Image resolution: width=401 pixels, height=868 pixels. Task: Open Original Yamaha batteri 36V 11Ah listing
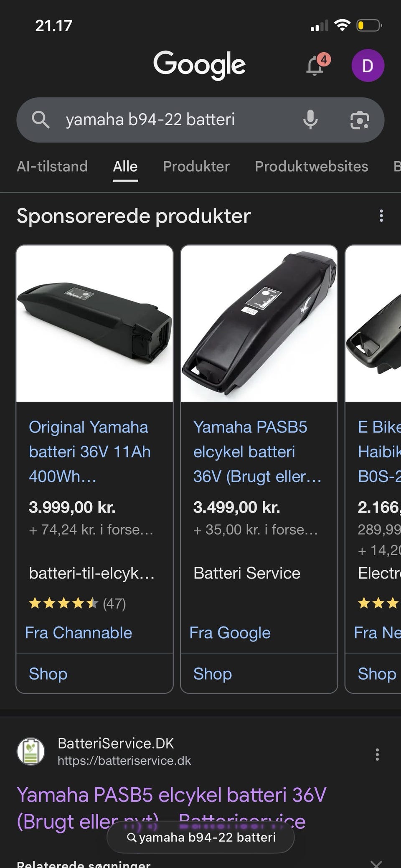[x=89, y=452]
